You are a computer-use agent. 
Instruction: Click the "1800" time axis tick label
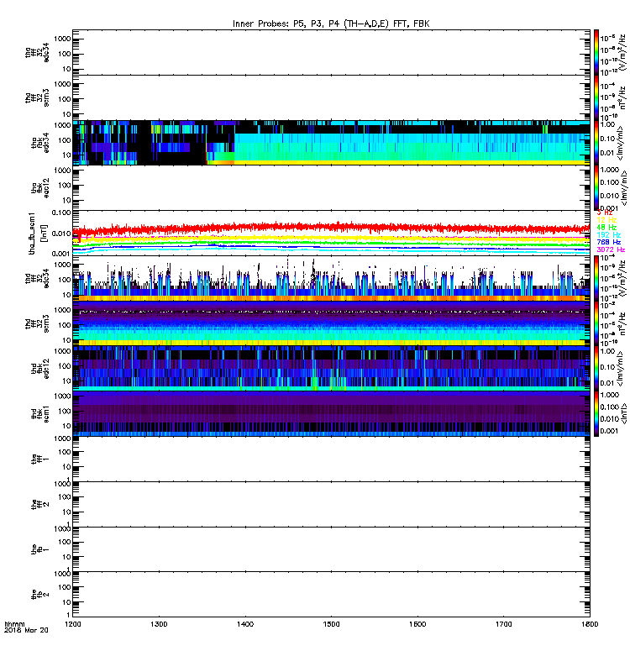click(x=590, y=624)
